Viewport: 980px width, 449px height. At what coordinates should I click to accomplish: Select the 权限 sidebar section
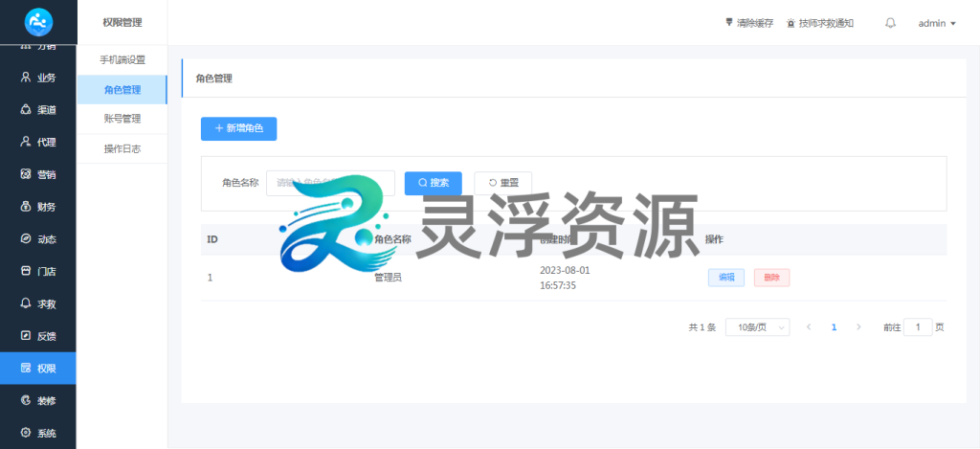click(x=38, y=369)
